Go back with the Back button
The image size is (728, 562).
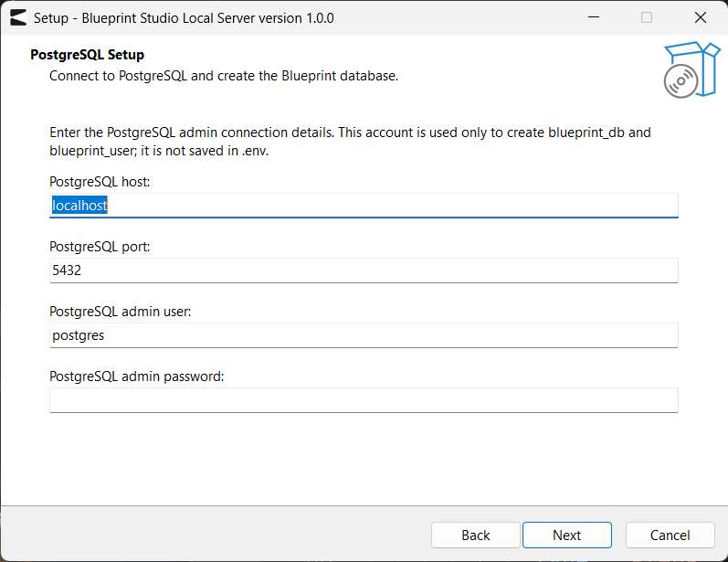tap(475, 535)
